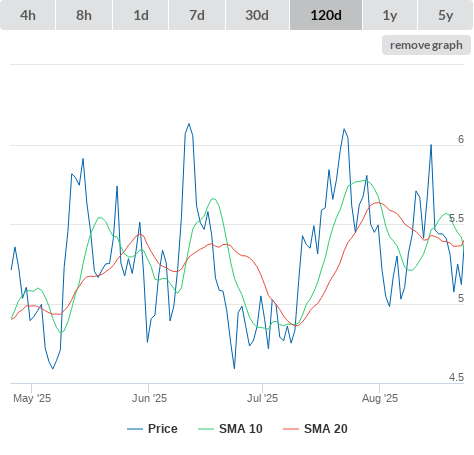Click the Jul '25 axis tick label
Viewport: 474px width, 455px height.
pyautogui.click(x=262, y=398)
